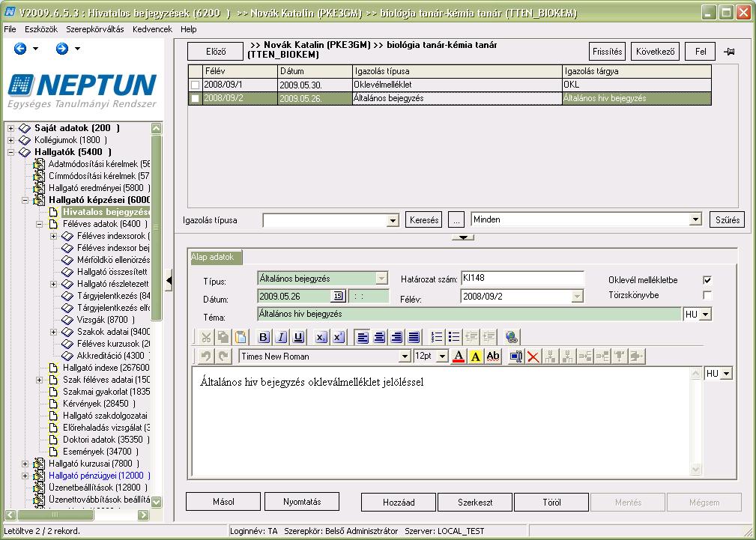Viewport: 756px width, 540px height.
Task: Toggle Törzskönyvbe checkbox
Action: click(x=707, y=295)
